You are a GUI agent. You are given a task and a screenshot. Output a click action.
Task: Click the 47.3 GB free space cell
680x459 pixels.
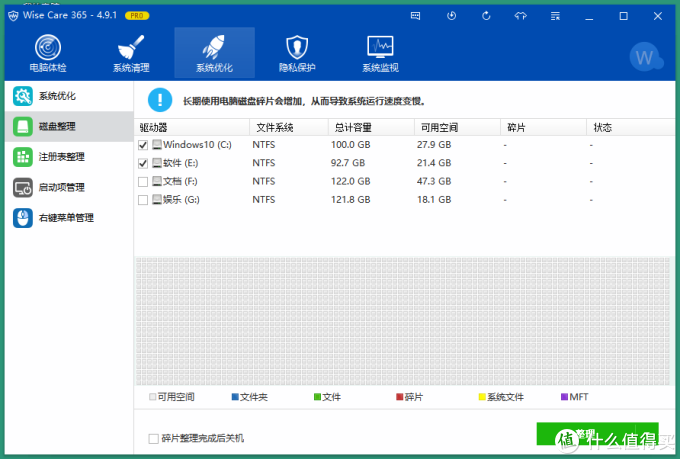point(434,181)
